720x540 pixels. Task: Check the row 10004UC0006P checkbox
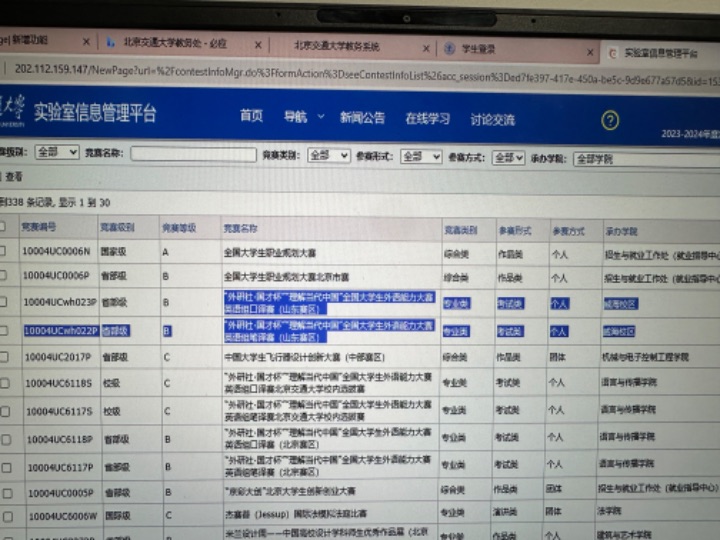tap(3, 275)
